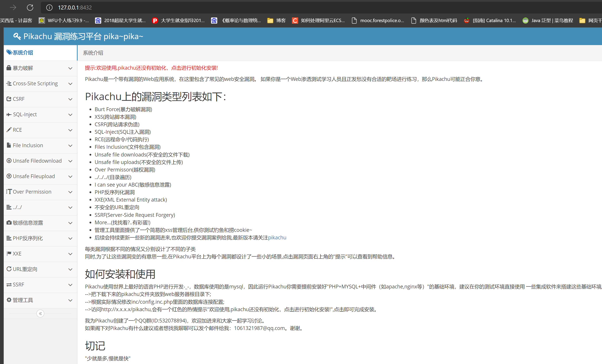602x364 pixels.
Task: Select the Unsafe Fileupload upload icon
Action: 9,176
